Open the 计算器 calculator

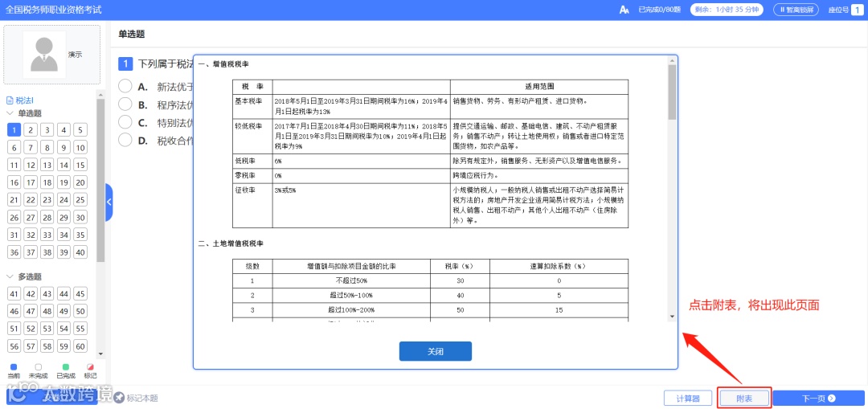pos(687,398)
